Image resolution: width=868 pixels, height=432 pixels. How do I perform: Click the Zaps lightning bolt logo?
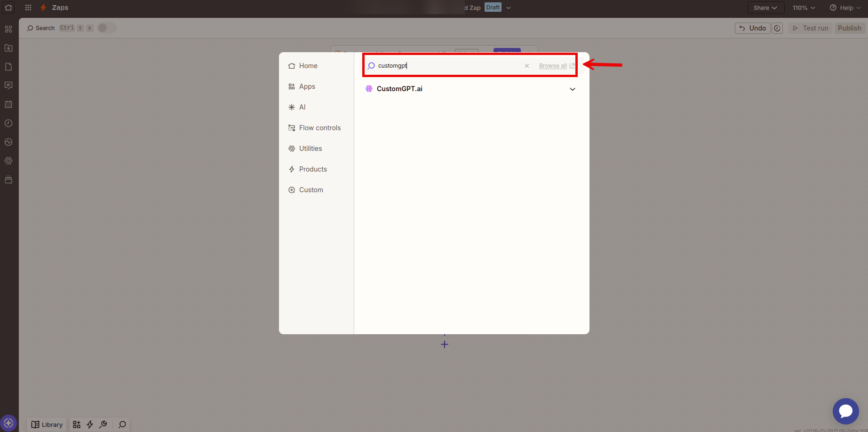tap(43, 8)
